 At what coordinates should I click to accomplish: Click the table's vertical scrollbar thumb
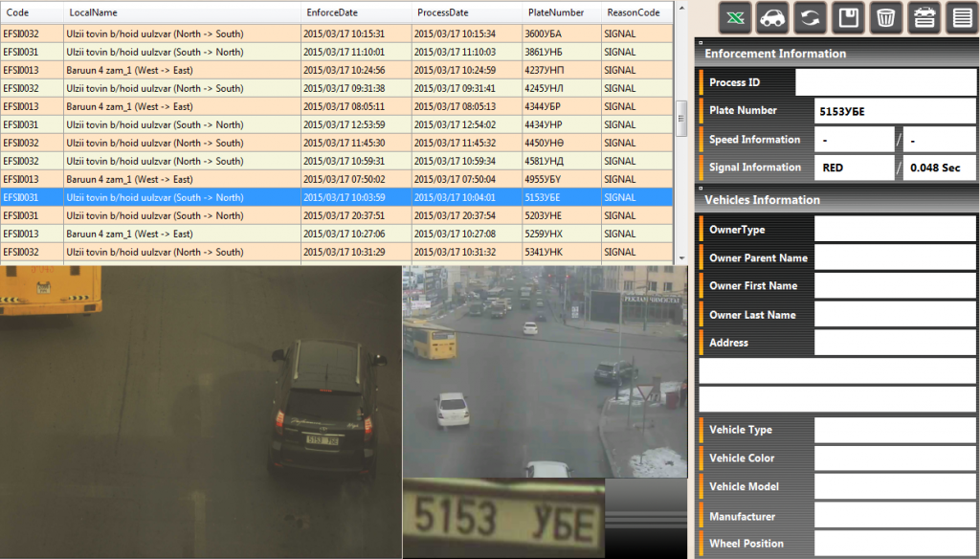click(x=681, y=119)
